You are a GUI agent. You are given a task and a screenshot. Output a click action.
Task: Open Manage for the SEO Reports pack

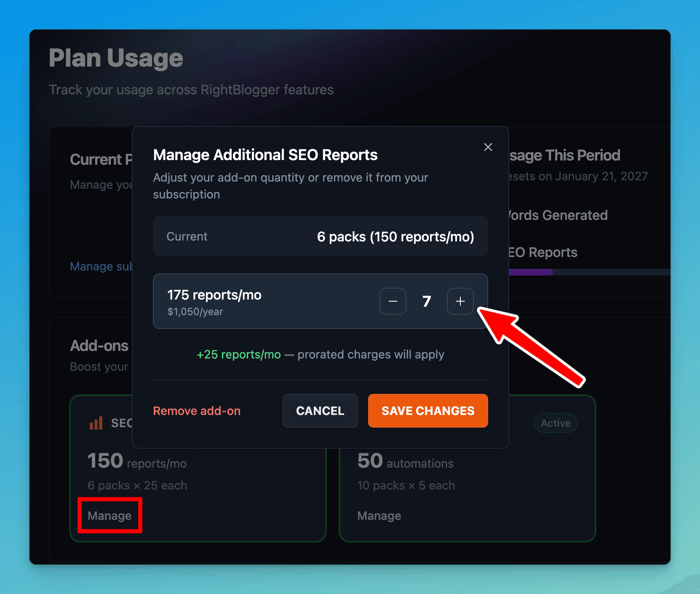coord(109,515)
